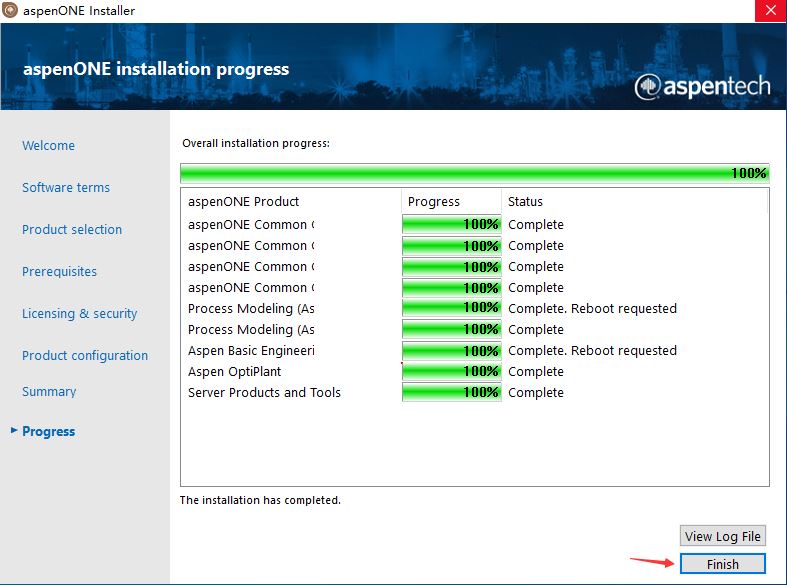Click the Finish button
787x585 pixels.
coord(723,563)
